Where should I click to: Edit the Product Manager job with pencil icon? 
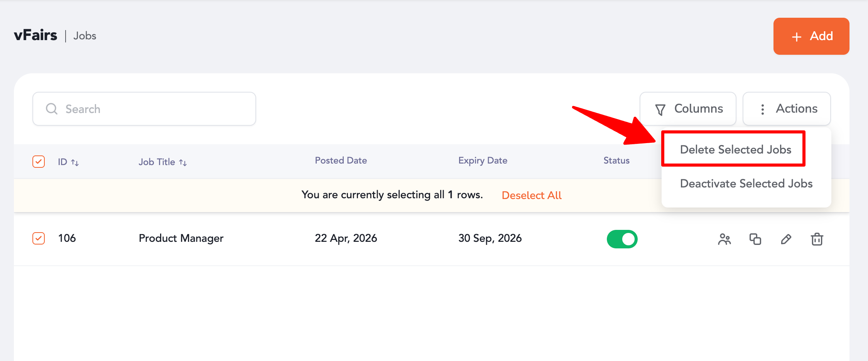coord(786,240)
